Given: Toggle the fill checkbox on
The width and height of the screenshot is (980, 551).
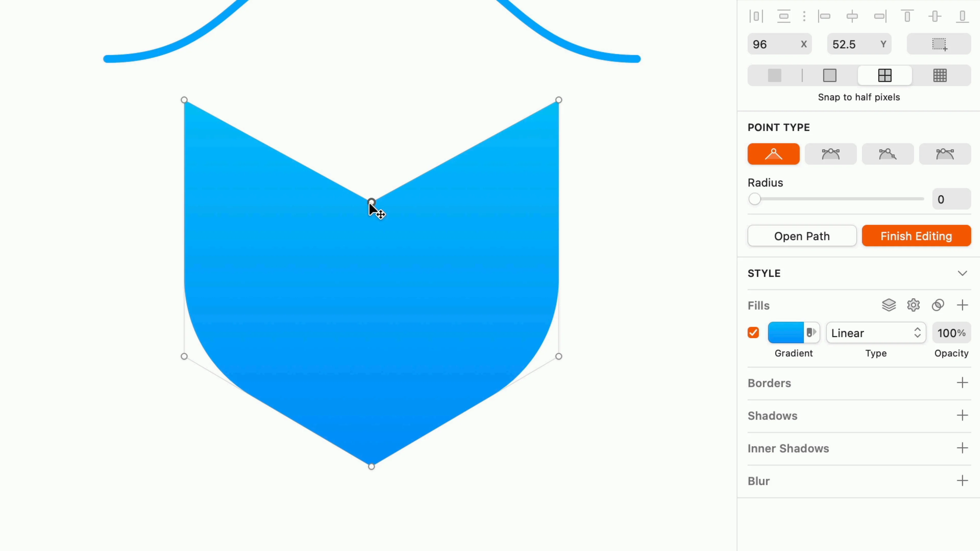Looking at the screenshot, I should pyautogui.click(x=753, y=332).
